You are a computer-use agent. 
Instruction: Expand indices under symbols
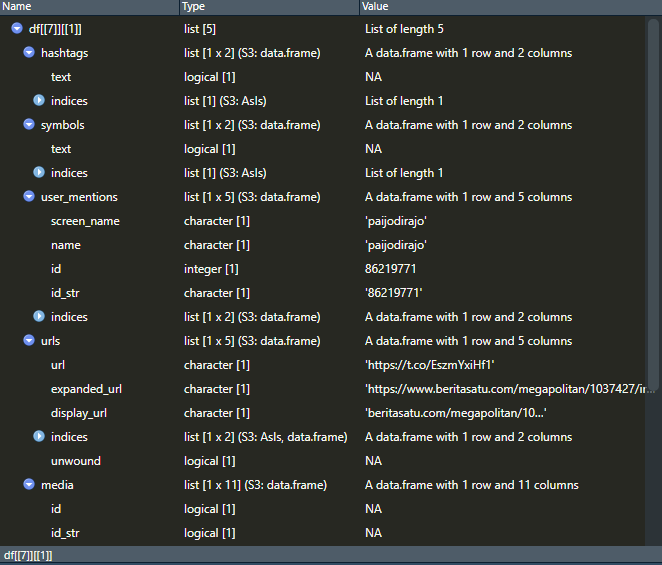(39, 172)
